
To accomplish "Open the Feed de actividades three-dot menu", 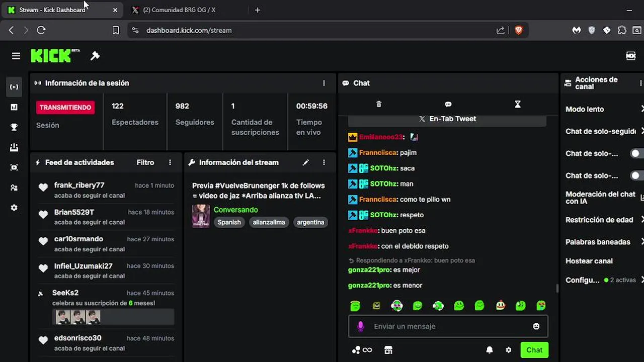I will (x=170, y=162).
